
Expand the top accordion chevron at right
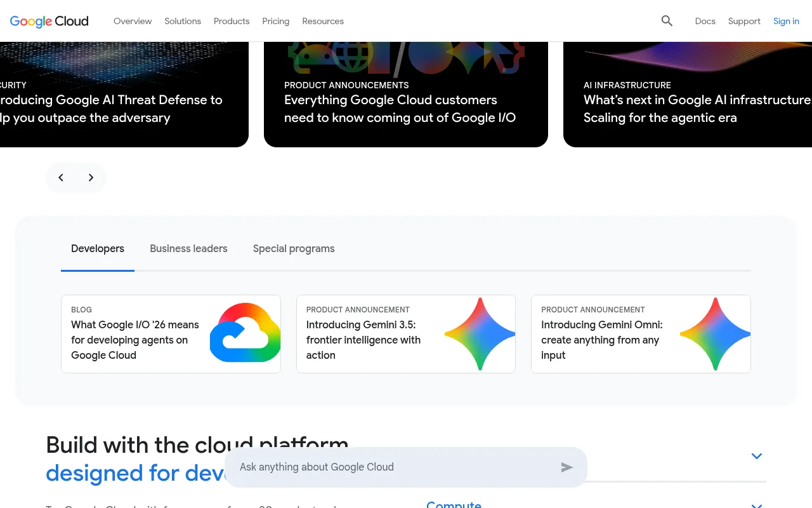[756, 456]
